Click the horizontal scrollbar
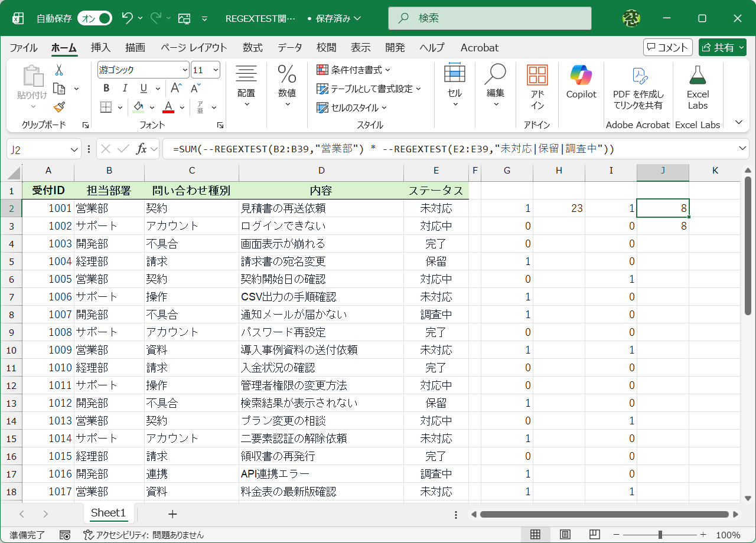 pos(604,514)
